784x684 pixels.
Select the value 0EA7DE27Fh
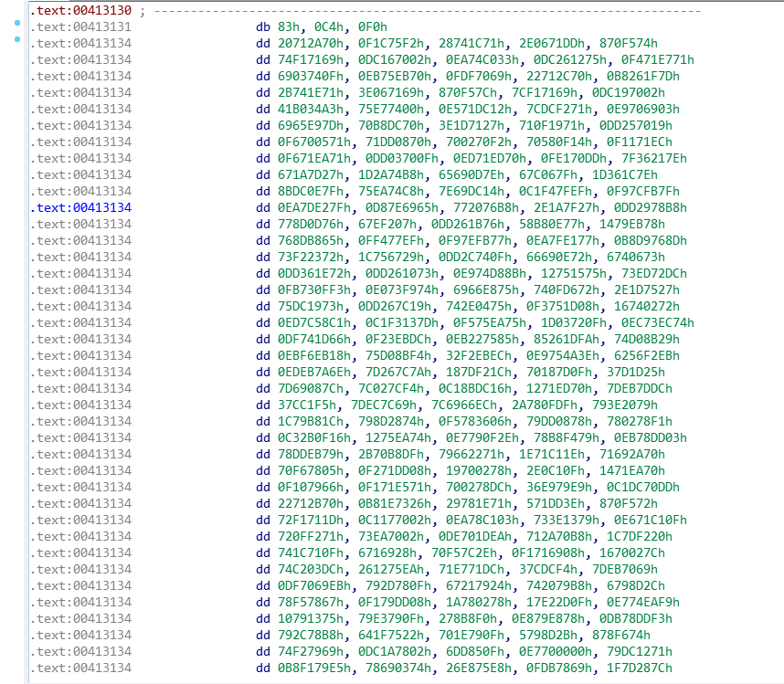coord(314,208)
